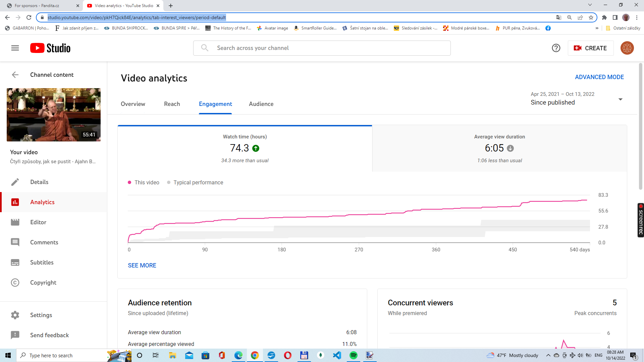Click the GABARRON bookmark

[27, 28]
